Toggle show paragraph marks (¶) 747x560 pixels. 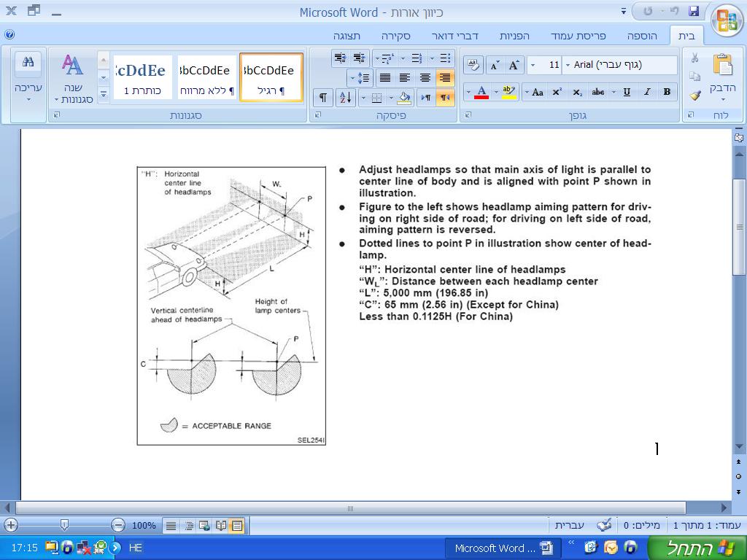pos(322,97)
